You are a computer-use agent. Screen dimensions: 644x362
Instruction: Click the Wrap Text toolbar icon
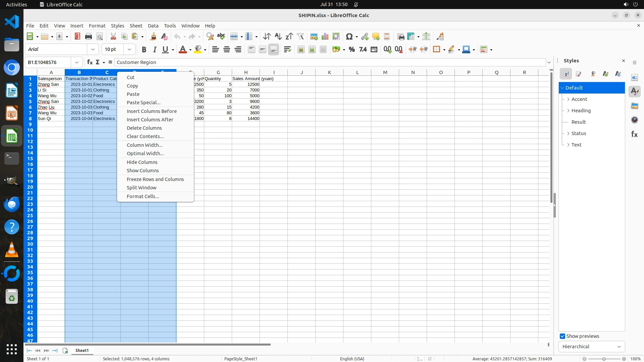pyautogui.click(x=287, y=50)
